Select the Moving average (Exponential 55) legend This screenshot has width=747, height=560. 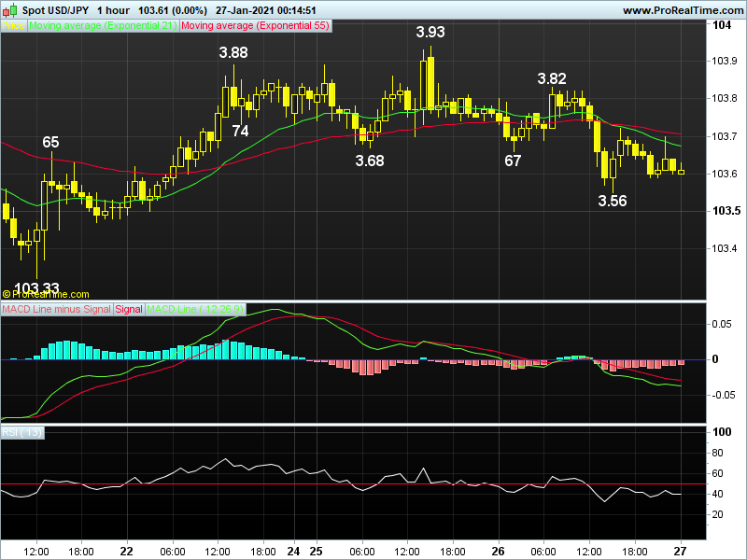255,26
